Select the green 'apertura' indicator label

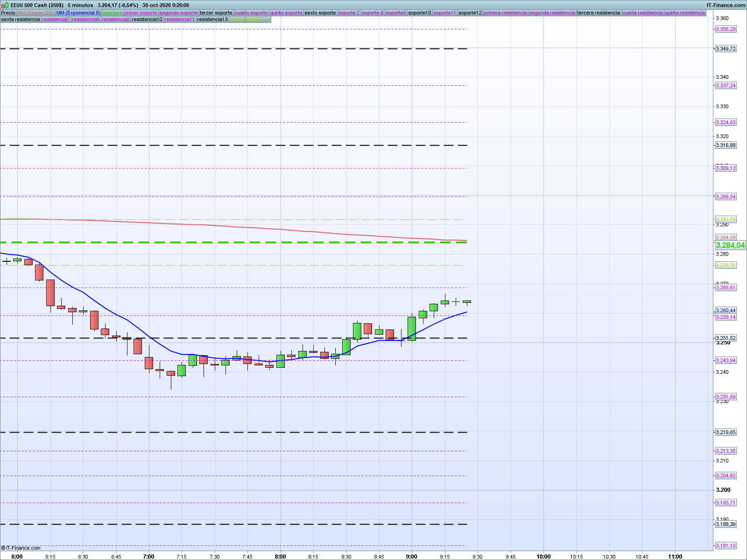click(x=113, y=13)
